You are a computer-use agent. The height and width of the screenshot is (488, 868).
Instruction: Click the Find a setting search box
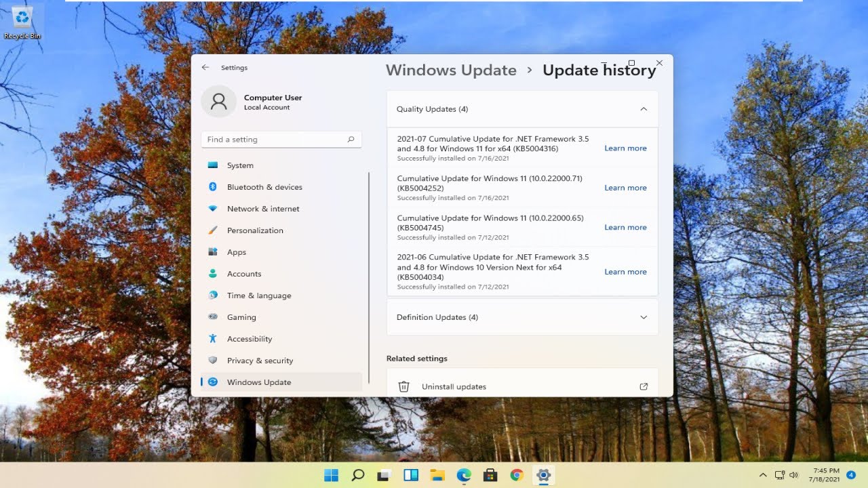(275, 140)
